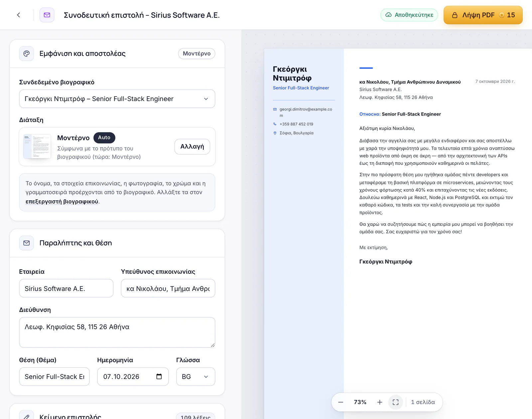Open the calendar picker in the date field
The width and height of the screenshot is (532, 419).
pos(159,376)
